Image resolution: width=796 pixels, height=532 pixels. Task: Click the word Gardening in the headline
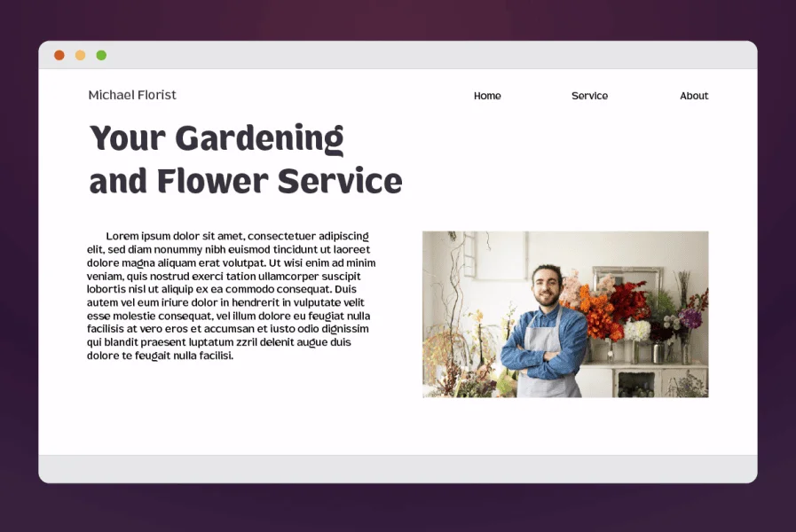point(259,138)
